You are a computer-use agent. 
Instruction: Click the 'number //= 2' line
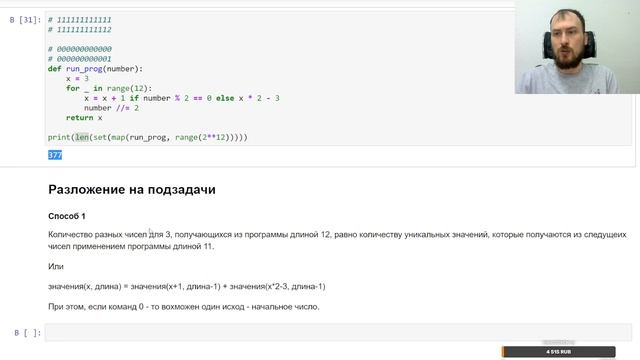(x=111, y=108)
